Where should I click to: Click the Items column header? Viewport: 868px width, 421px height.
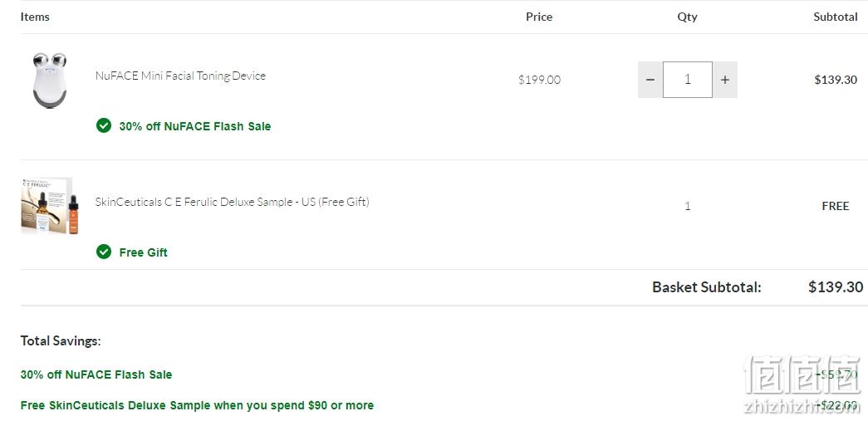tap(35, 17)
